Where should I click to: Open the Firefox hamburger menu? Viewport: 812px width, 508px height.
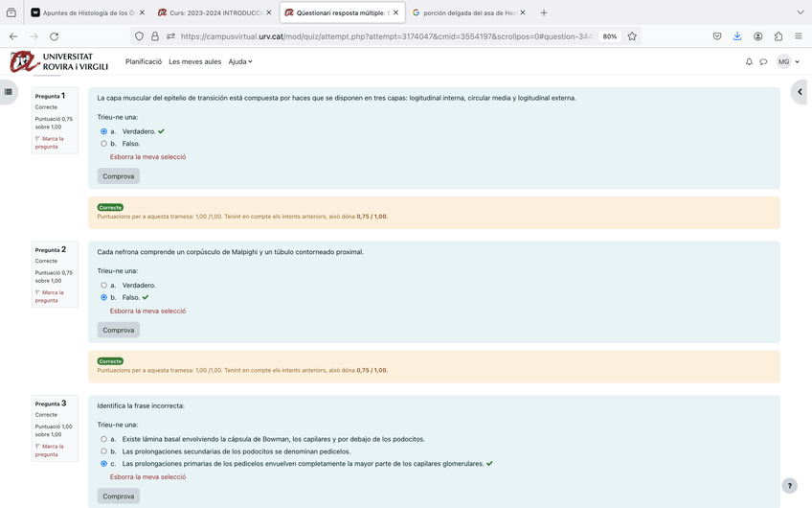pos(798,36)
